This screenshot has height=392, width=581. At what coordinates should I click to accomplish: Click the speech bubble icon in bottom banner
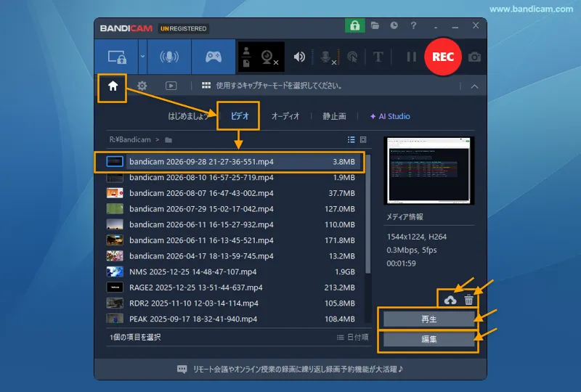pyautogui.click(x=182, y=369)
